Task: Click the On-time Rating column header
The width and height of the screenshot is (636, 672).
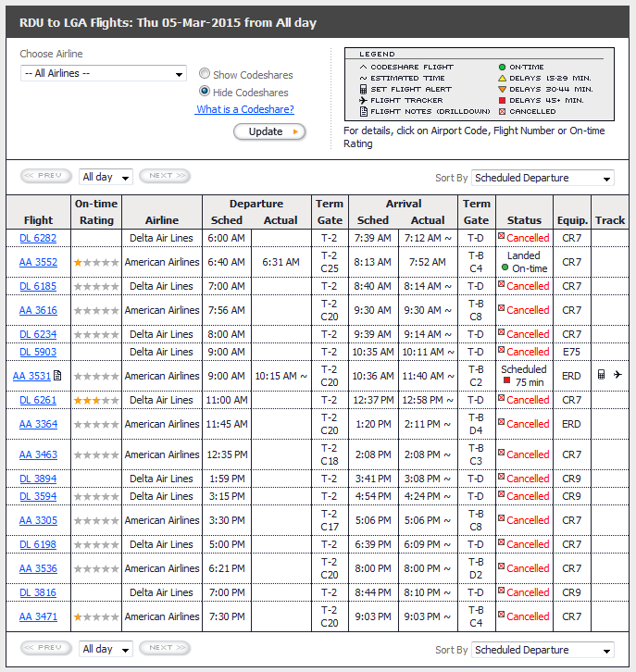Action: pyautogui.click(x=96, y=212)
